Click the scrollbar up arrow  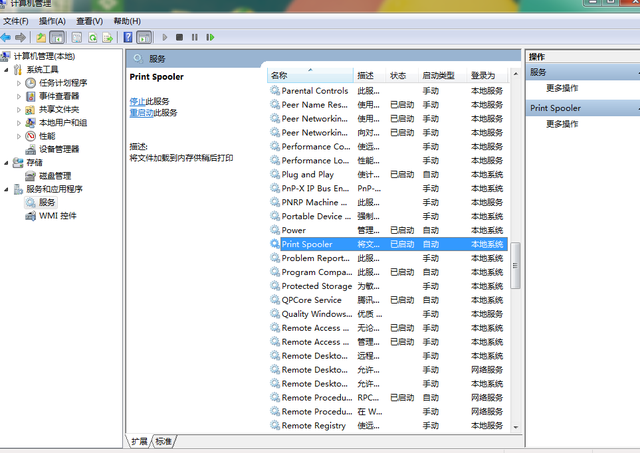point(516,74)
